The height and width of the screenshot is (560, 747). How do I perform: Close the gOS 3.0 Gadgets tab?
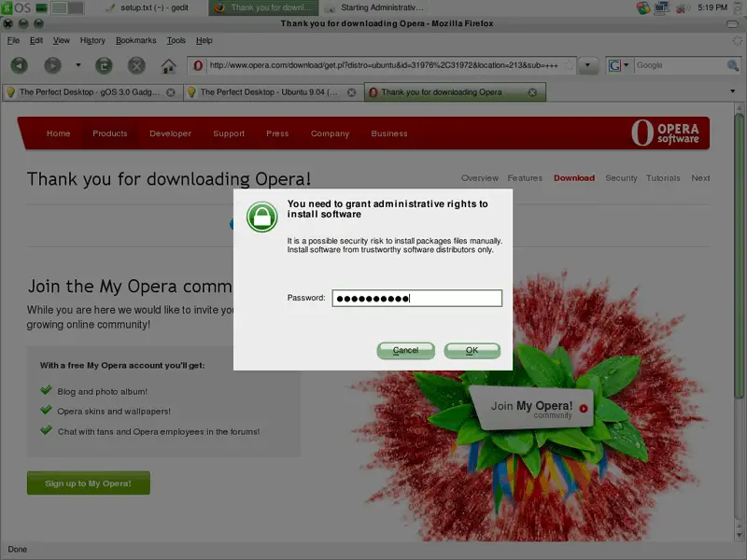tap(171, 92)
